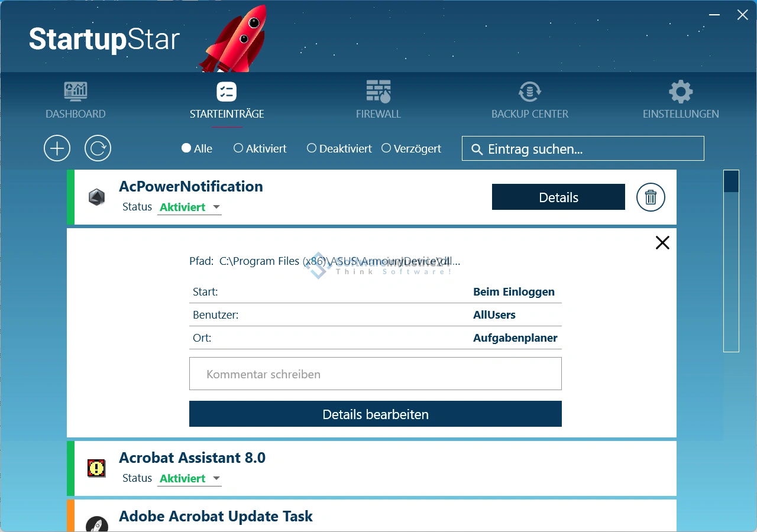Screen dimensions: 757x532
Task: Select the Deaktiviert filter radio button
Action: [312, 148]
